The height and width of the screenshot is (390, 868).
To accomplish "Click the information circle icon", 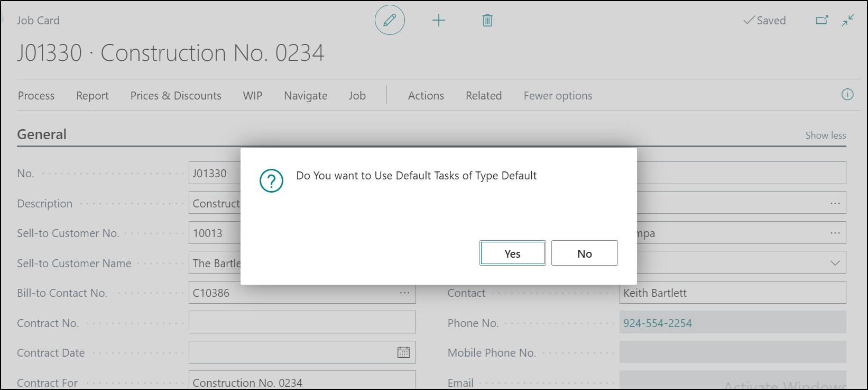I will (x=847, y=95).
